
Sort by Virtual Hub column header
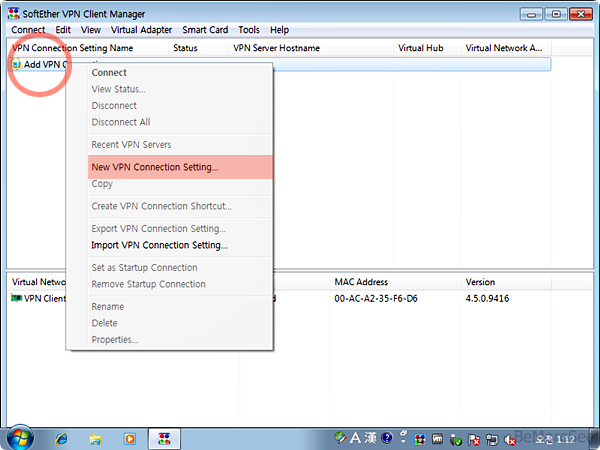(x=427, y=48)
